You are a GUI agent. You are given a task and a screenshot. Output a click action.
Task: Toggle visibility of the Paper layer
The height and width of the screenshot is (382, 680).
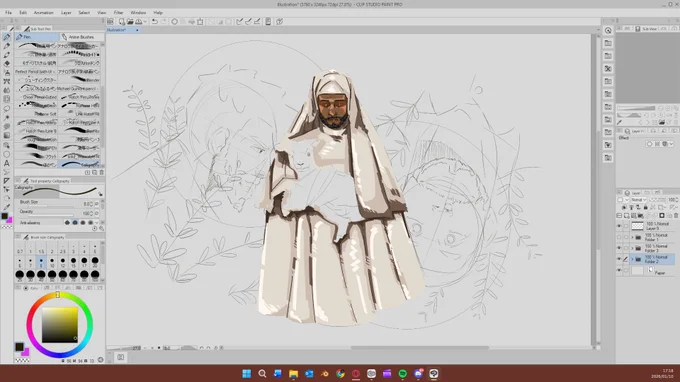click(619, 270)
